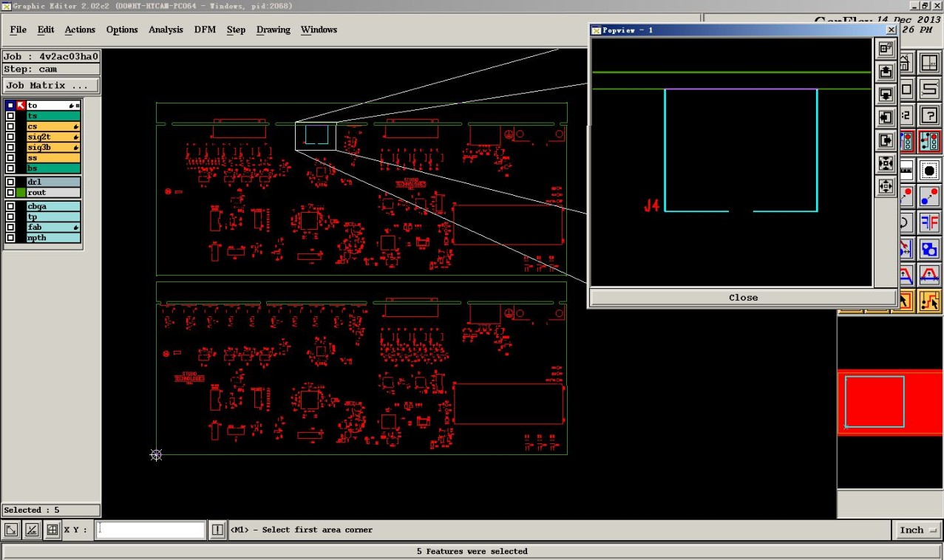
Task: Click the Job Matrix button
Action: tap(50, 86)
